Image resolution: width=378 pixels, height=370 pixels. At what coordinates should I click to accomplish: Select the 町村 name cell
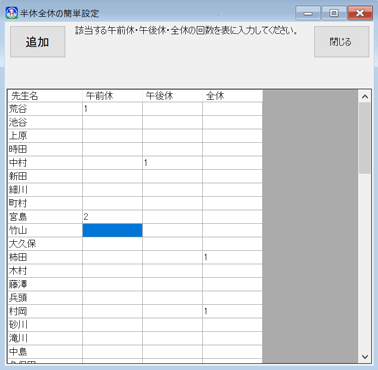pos(45,204)
